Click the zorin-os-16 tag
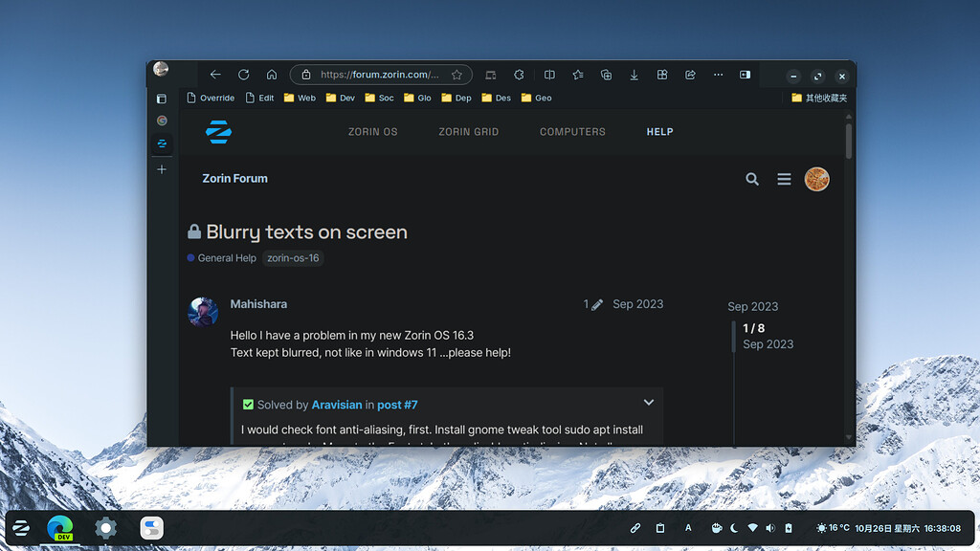 293,257
